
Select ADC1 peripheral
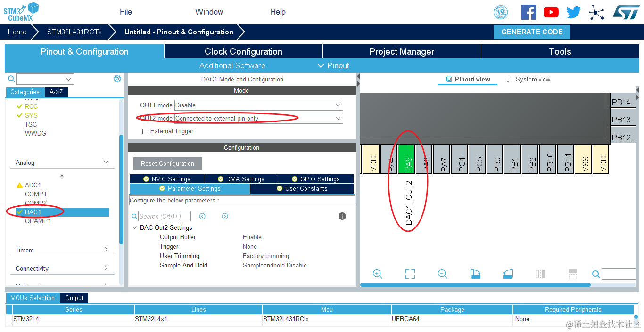[33, 185]
